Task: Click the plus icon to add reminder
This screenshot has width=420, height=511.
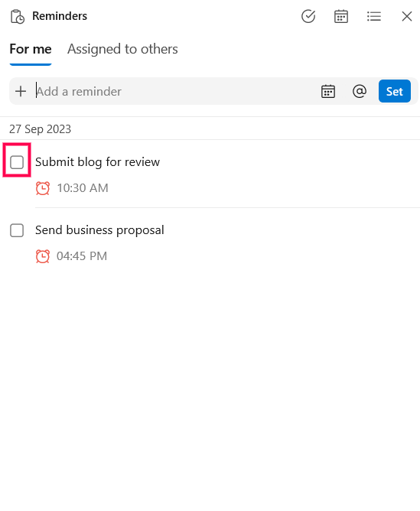Action: pos(21,91)
